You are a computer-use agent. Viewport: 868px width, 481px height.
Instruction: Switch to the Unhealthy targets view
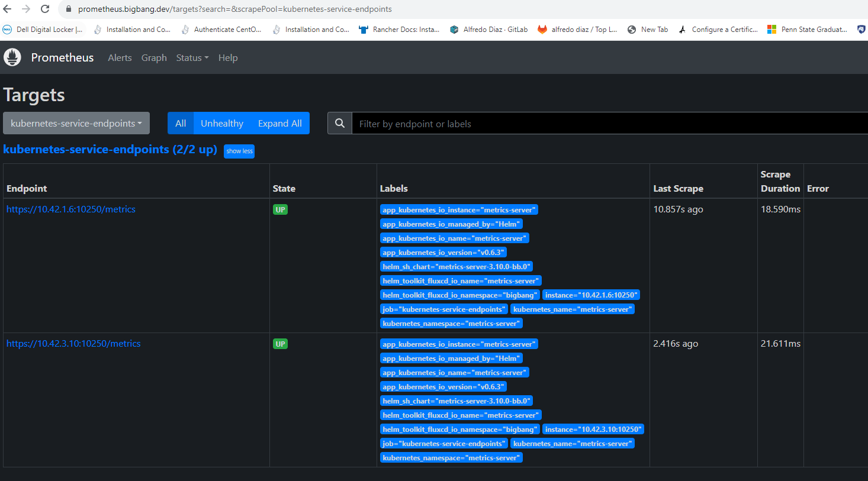(222, 123)
